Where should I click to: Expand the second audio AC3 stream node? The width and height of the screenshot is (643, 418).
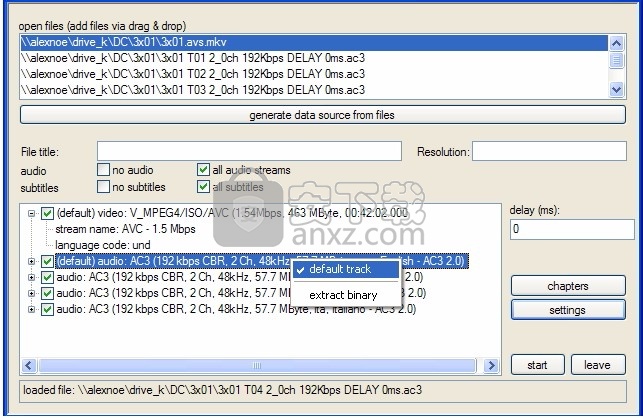click(31, 277)
